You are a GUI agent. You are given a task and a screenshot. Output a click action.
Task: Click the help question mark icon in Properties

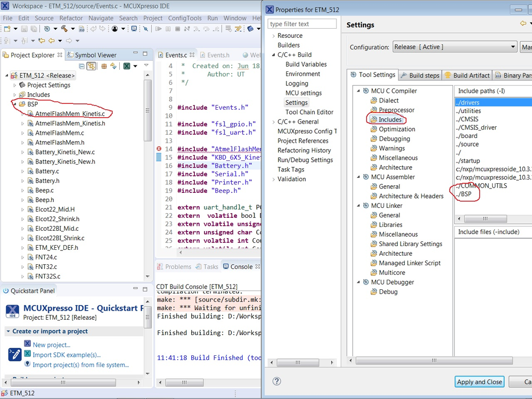(x=277, y=381)
